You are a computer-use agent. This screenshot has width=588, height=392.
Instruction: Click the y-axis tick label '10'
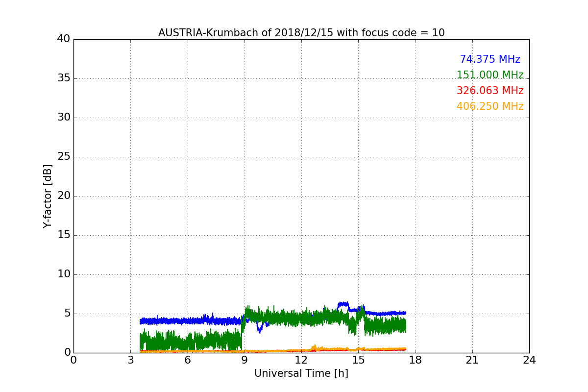click(64, 274)
